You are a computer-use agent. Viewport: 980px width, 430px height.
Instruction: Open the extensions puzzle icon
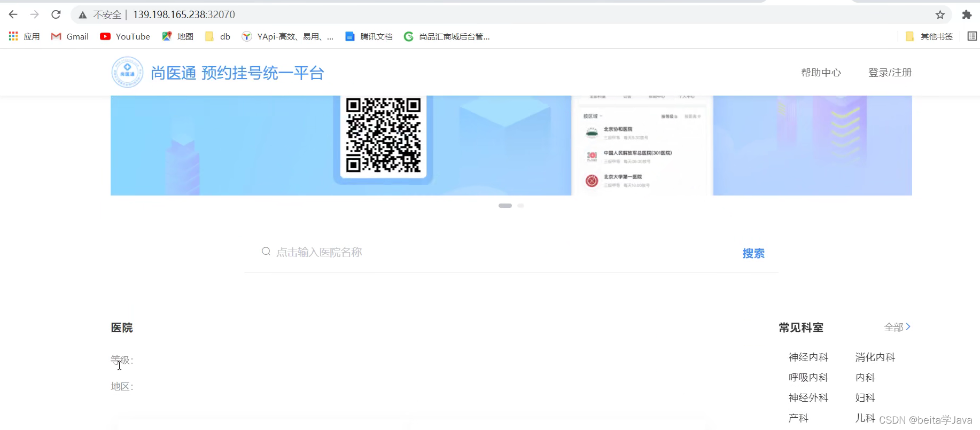tap(967, 15)
